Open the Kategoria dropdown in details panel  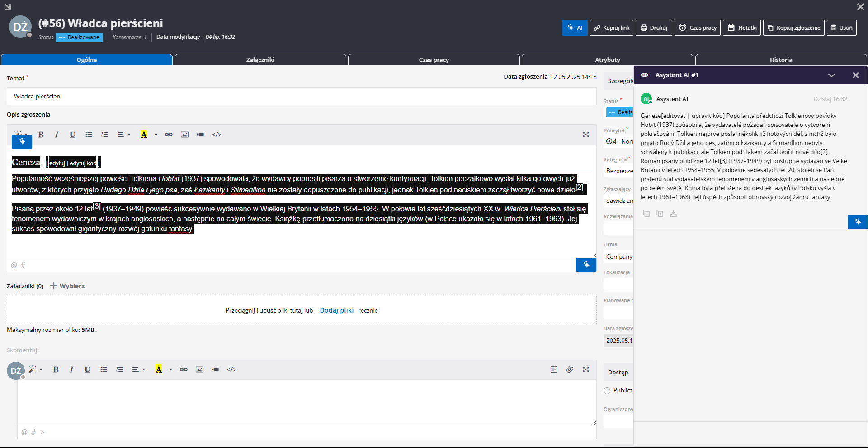coord(618,171)
